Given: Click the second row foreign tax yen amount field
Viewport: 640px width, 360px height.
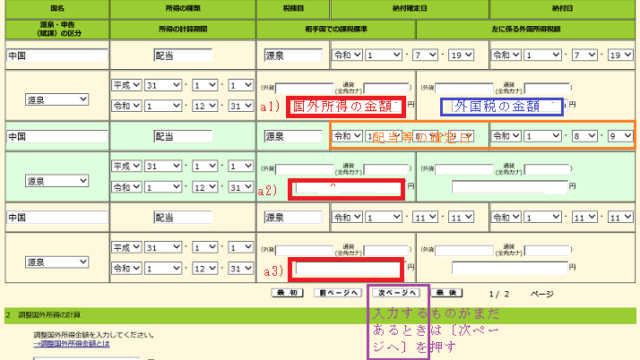Looking at the screenshot, I should coord(510,187).
